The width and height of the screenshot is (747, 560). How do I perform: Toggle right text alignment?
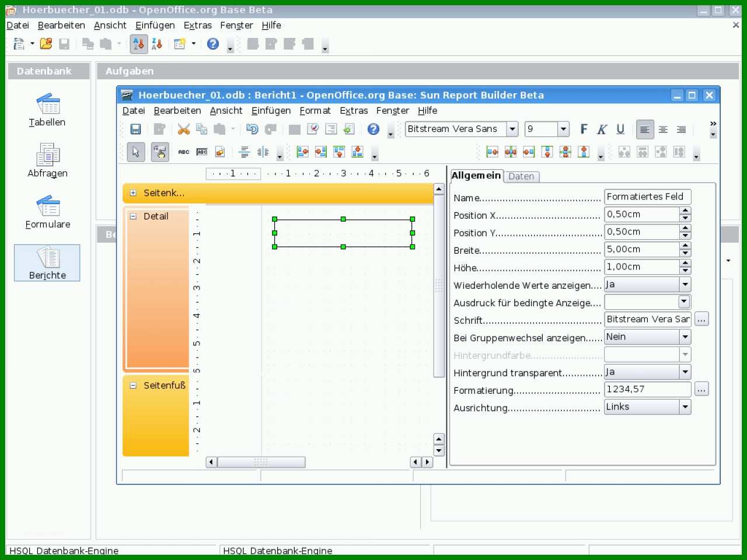[681, 129]
